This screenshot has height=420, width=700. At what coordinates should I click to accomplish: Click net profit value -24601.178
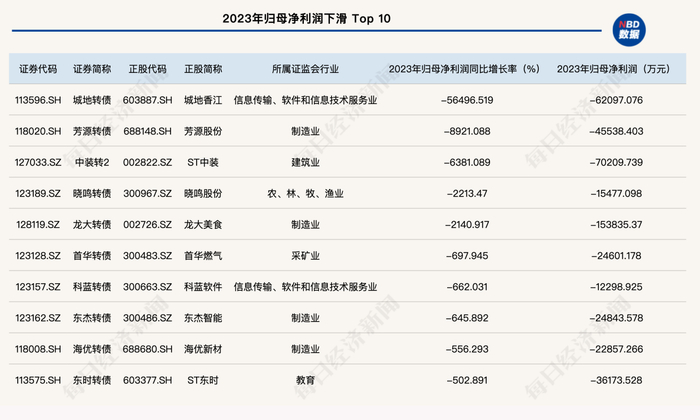(616, 256)
